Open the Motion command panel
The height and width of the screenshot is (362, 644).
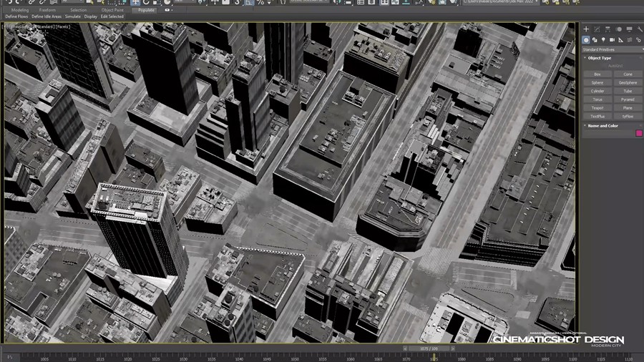618,29
